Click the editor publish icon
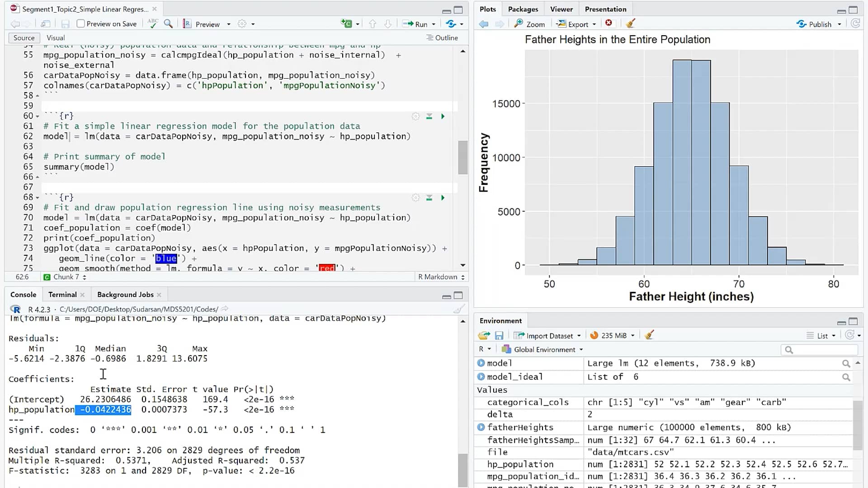 pos(451,24)
